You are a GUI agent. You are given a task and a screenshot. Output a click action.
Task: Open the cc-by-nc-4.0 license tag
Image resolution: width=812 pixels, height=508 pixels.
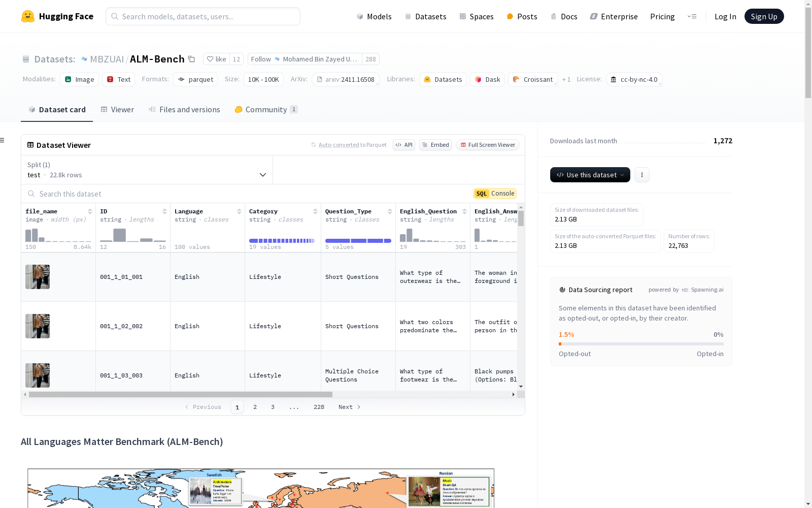point(634,79)
